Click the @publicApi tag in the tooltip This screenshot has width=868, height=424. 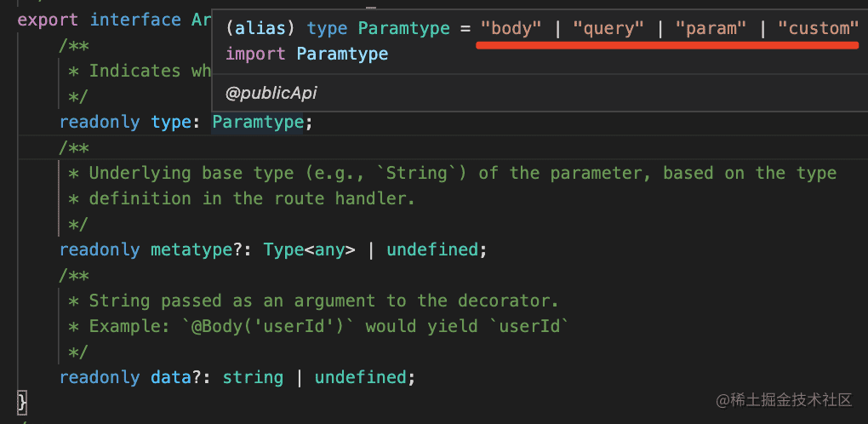pos(271,93)
